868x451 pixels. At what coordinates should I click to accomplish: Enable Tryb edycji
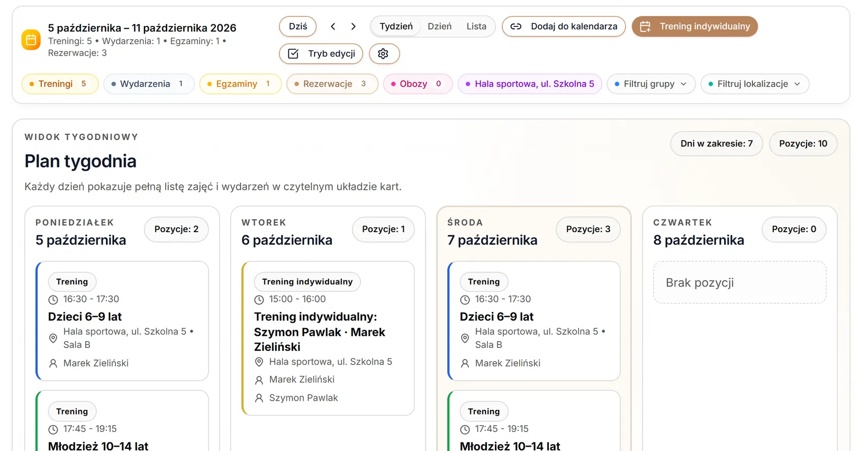(321, 53)
